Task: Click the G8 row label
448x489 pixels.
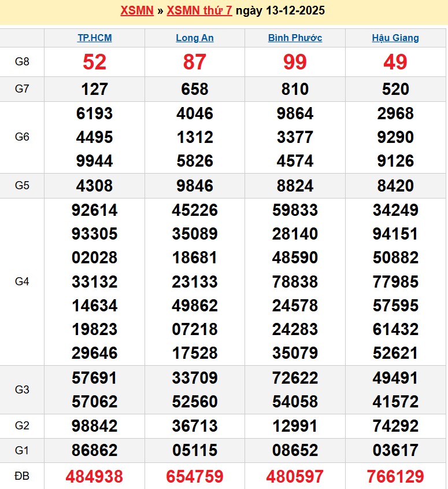Action: pyautogui.click(x=22, y=62)
